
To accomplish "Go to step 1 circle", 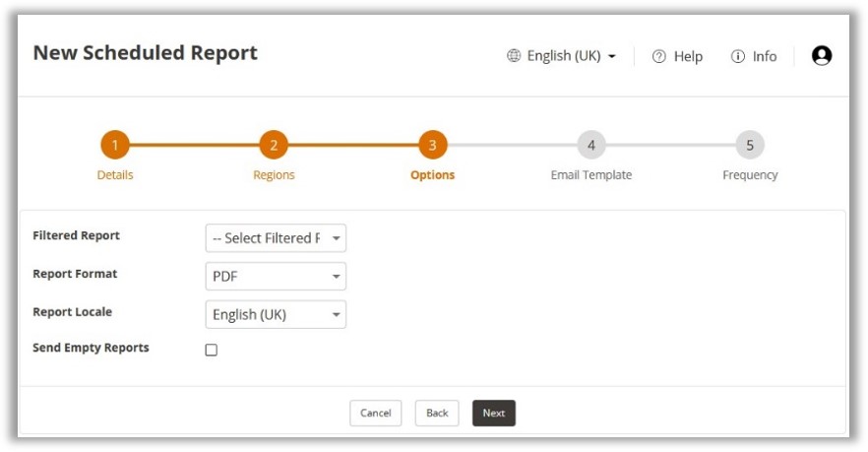I will [x=115, y=146].
